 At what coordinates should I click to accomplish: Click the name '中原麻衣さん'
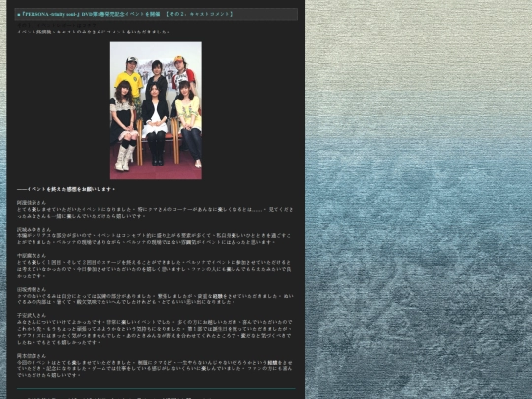coord(32,256)
